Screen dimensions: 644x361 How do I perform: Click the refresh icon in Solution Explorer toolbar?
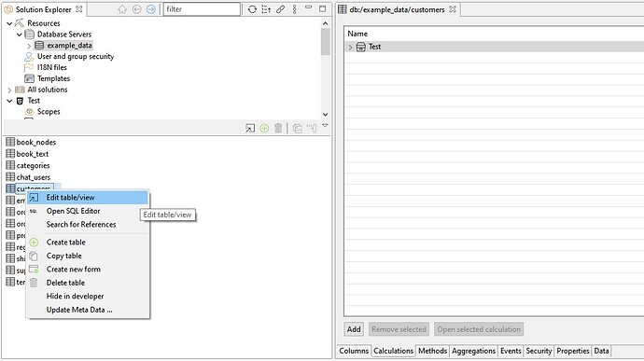(x=252, y=9)
